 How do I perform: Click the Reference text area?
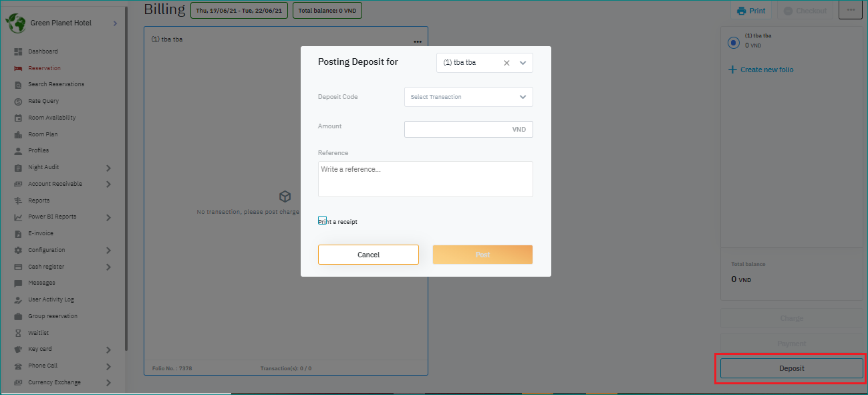click(425, 179)
